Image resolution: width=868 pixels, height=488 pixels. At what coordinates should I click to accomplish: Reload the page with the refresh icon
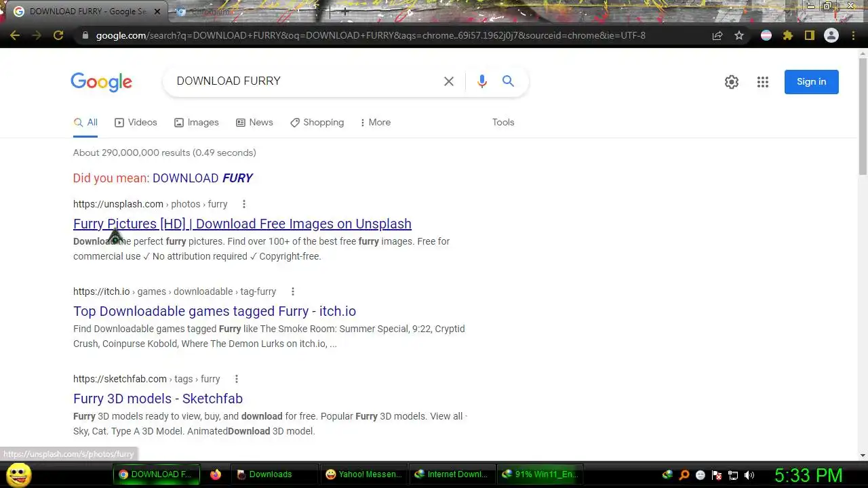[58, 35]
